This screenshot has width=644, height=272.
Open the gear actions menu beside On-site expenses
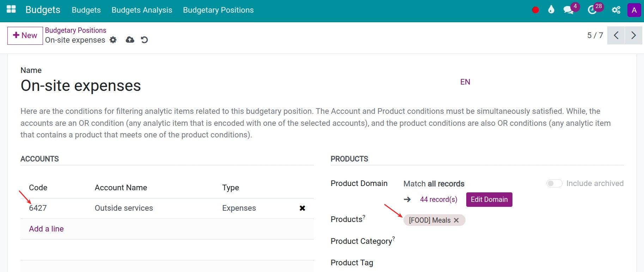pyautogui.click(x=113, y=40)
